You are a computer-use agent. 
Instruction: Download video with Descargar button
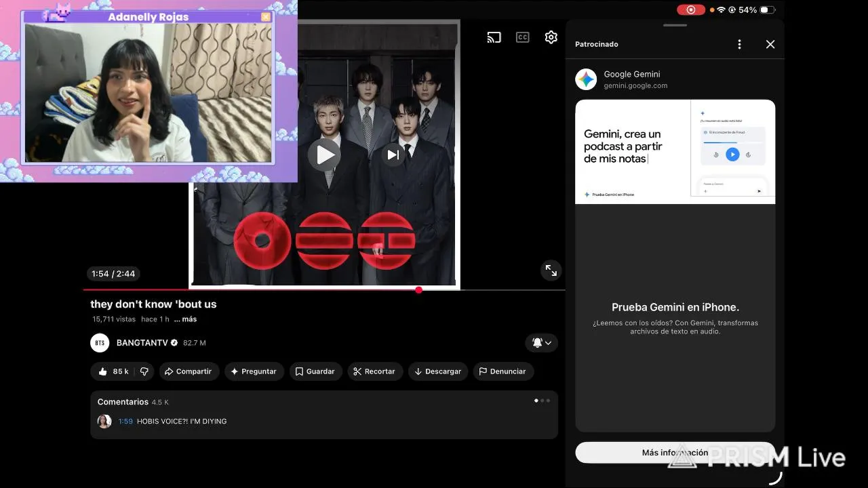coord(437,371)
